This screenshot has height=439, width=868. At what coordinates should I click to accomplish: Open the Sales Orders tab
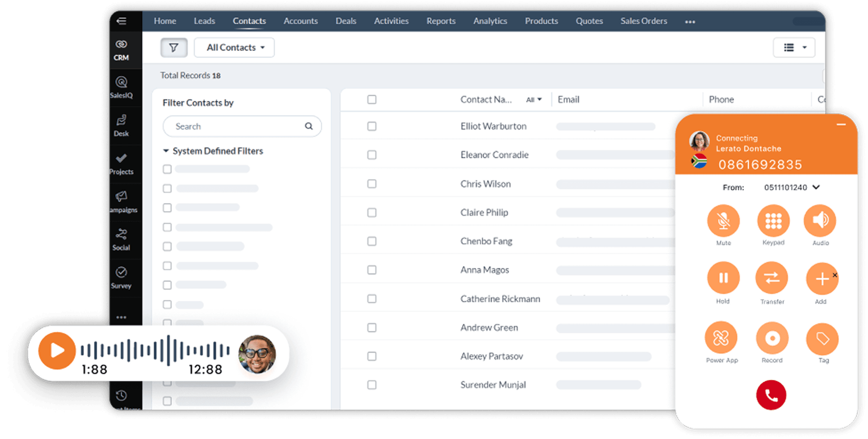[644, 21]
